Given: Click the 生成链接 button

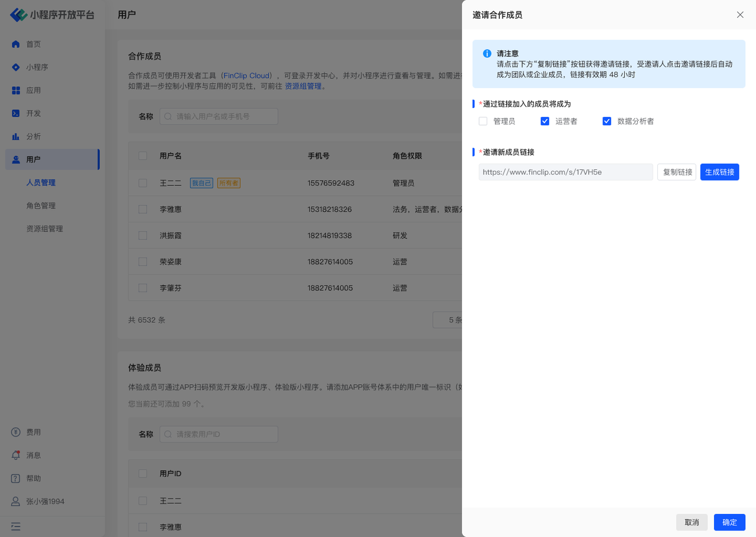Looking at the screenshot, I should pos(719,172).
